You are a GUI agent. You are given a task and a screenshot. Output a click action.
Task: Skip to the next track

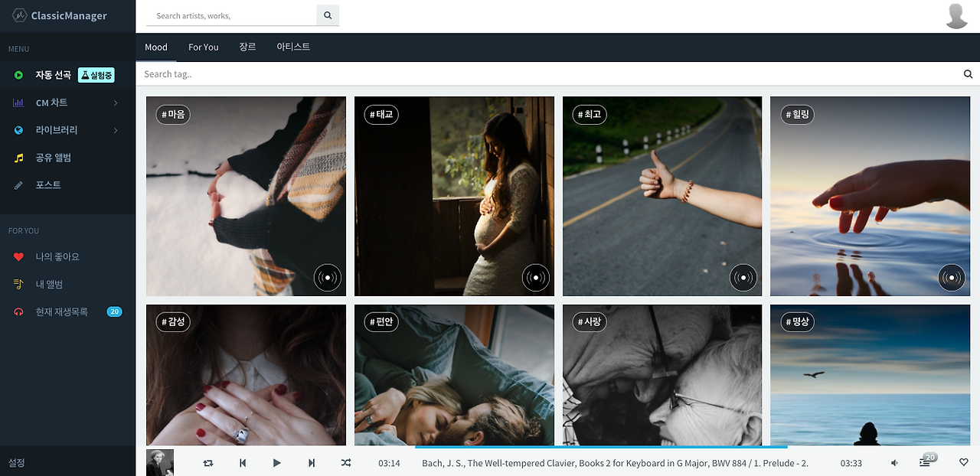point(312,463)
